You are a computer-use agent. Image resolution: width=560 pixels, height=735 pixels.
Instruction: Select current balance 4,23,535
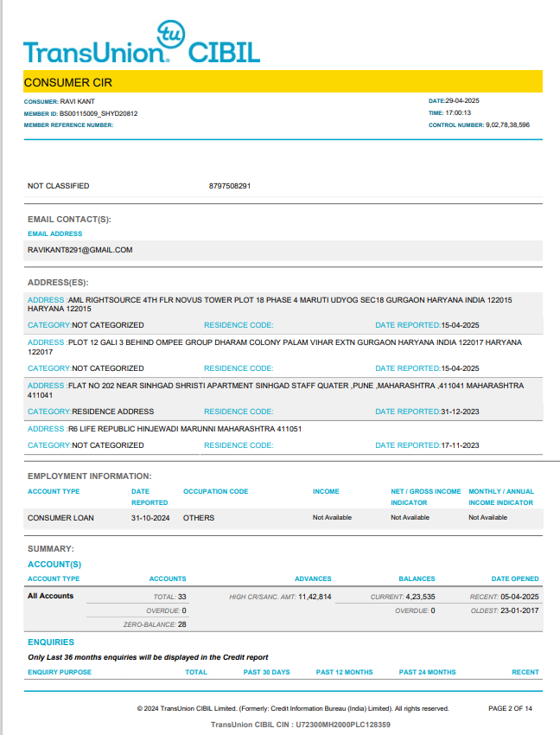coord(420,597)
